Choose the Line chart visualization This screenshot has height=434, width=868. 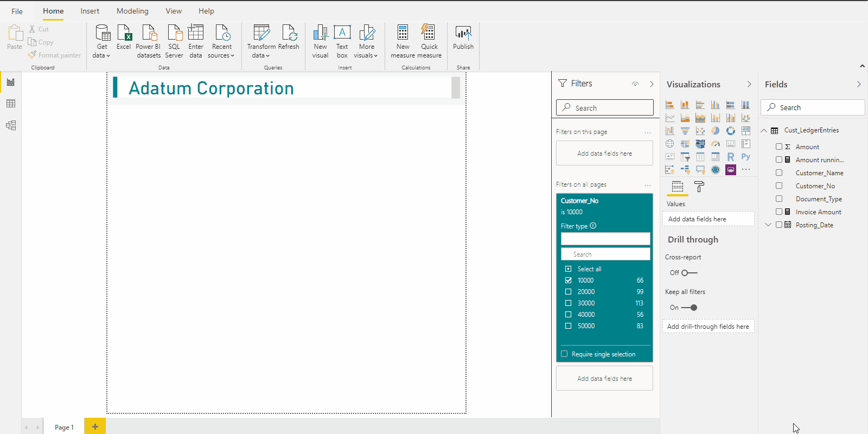coord(670,118)
